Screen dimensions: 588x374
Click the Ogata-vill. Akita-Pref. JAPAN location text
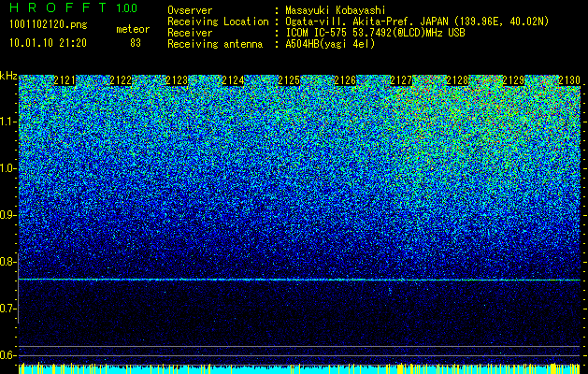click(x=417, y=22)
